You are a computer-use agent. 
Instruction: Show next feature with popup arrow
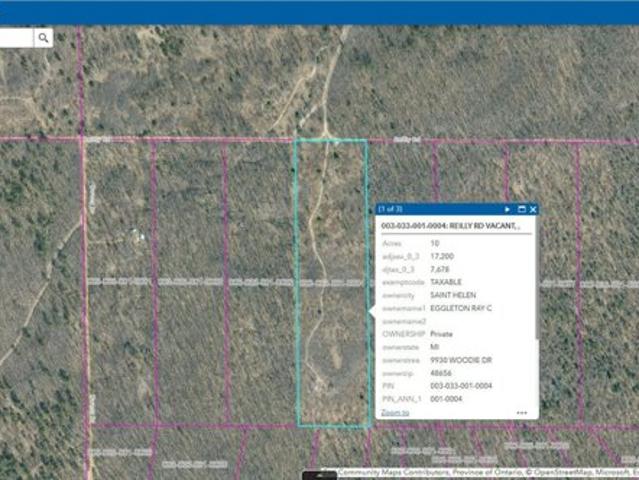click(508, 209)
